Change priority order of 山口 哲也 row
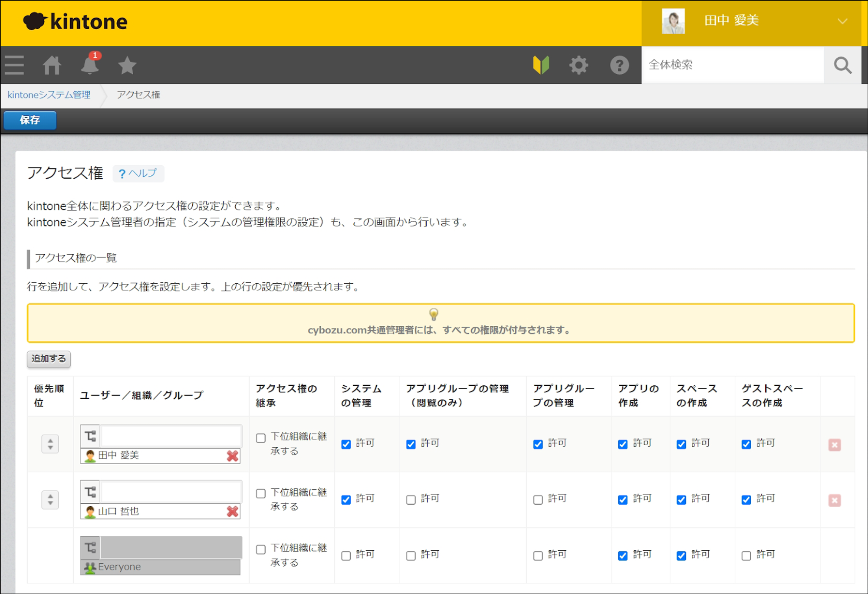The image size is (868, 594). click(50, 500)
